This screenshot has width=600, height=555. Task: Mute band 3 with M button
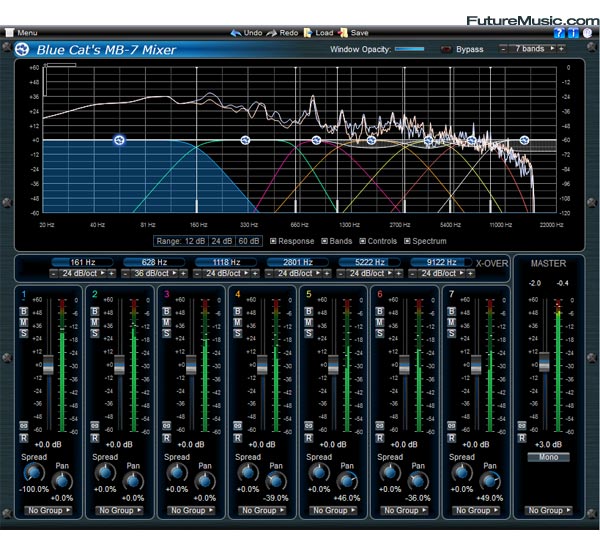tap(166, 322)
